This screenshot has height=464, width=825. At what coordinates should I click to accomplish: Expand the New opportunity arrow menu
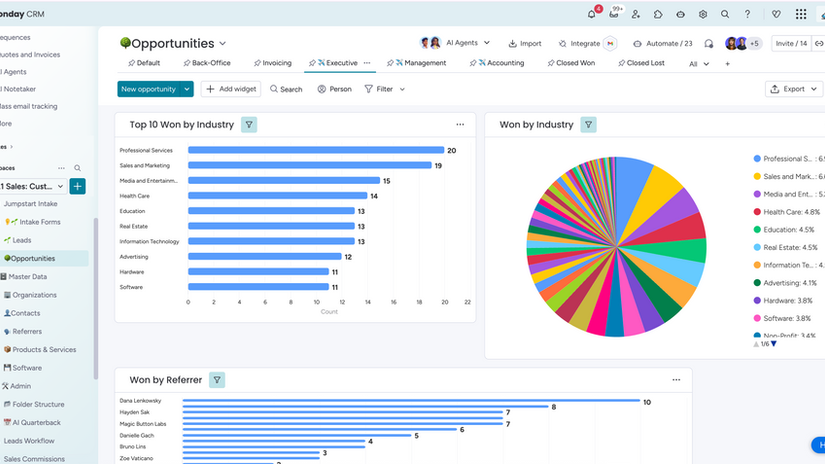[187, 89]
